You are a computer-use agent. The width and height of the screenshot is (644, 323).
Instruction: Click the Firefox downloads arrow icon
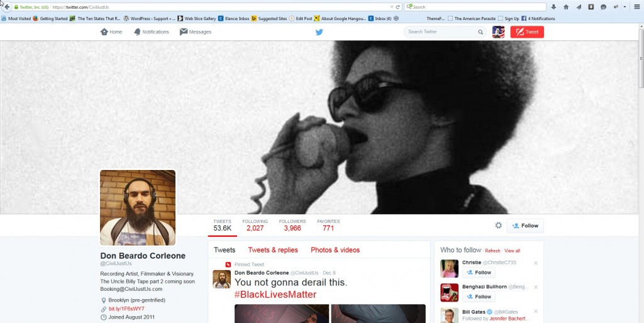tap(553, 7)
